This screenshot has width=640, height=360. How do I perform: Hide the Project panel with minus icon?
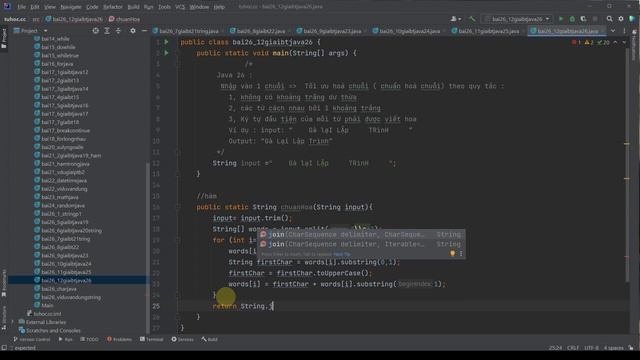click(x=144, y=31)
